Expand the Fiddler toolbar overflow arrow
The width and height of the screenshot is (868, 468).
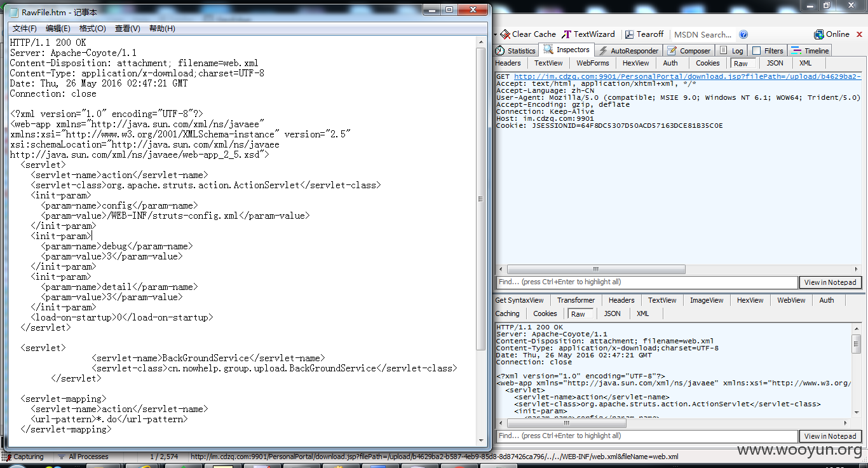coord(495,34)
